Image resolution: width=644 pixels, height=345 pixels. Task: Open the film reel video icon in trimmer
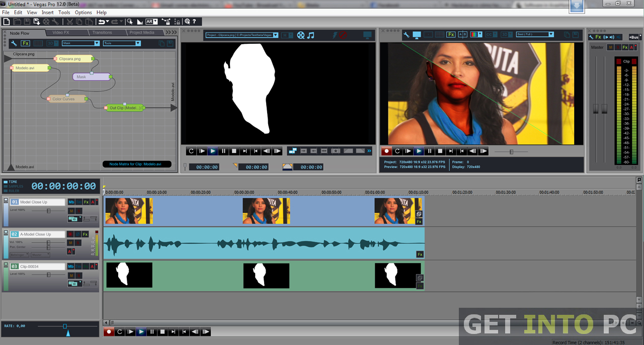(x=301, y=35)
